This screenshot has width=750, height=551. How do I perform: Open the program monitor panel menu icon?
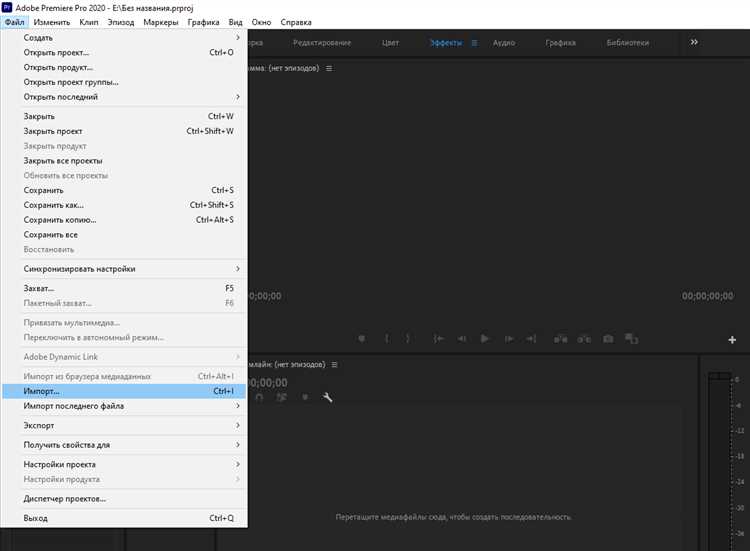pyautogui.click(x=329, y=68)
